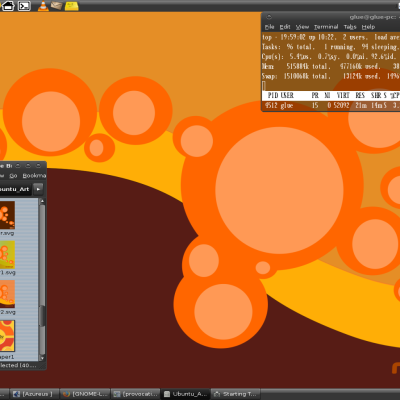
Task: Open the Edit menu in the terminal
Action: click(285, 27)
